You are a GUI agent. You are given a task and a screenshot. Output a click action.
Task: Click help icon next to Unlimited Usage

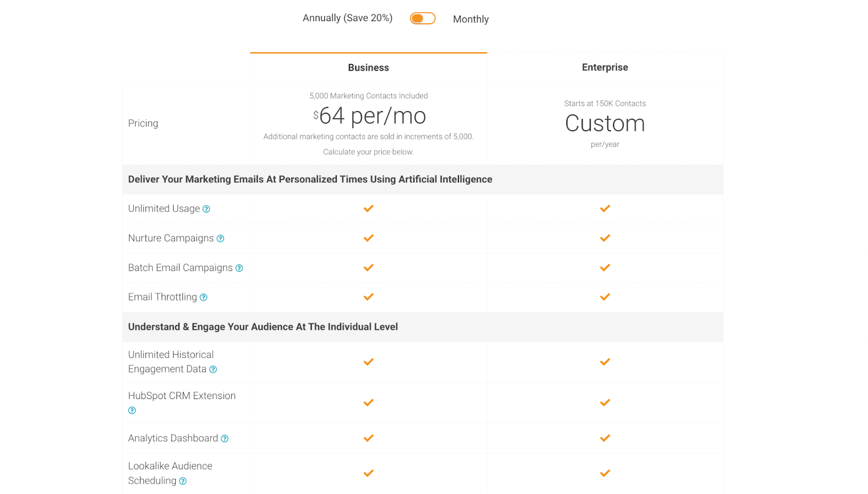click(x=206, y=209)
